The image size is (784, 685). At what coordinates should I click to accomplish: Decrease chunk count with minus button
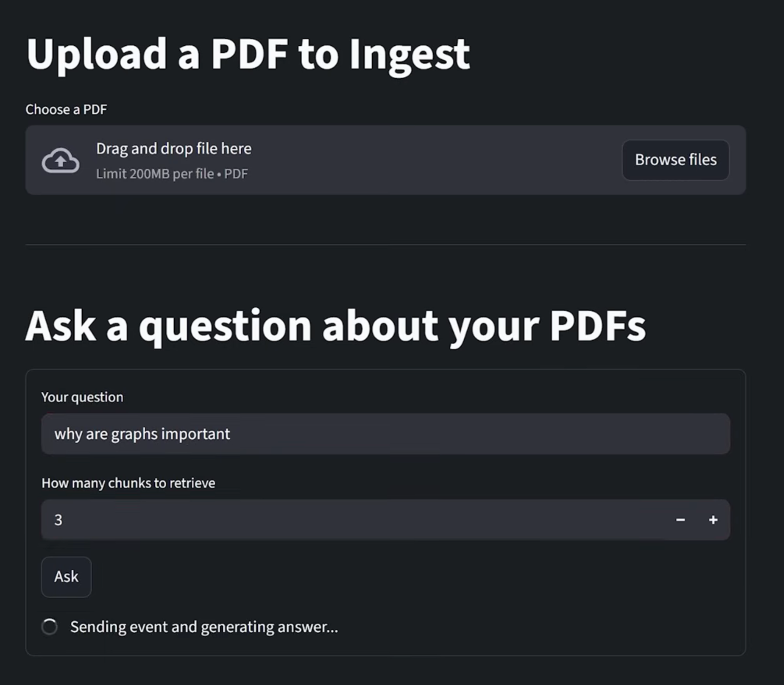[x=680, y=520]
